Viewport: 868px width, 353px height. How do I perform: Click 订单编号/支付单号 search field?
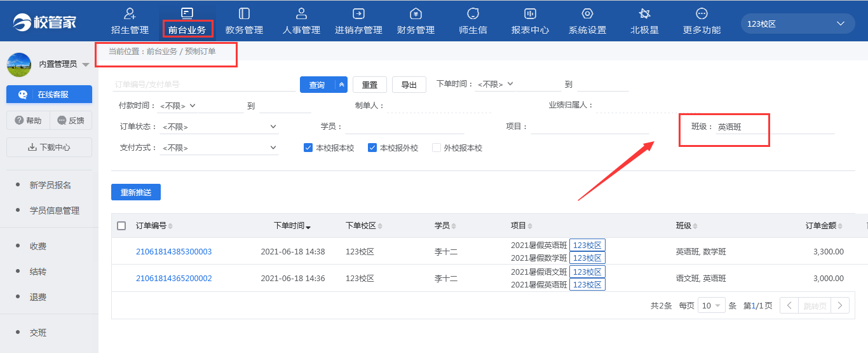[x=203, y=84]
